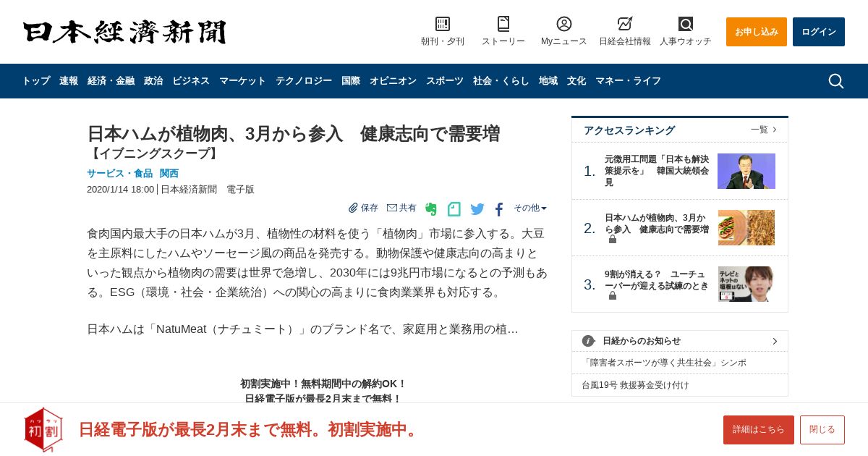Open the ビジネス nav section
Image resolution: width=868 pixels, height=456 pixels.
(191, 81)
